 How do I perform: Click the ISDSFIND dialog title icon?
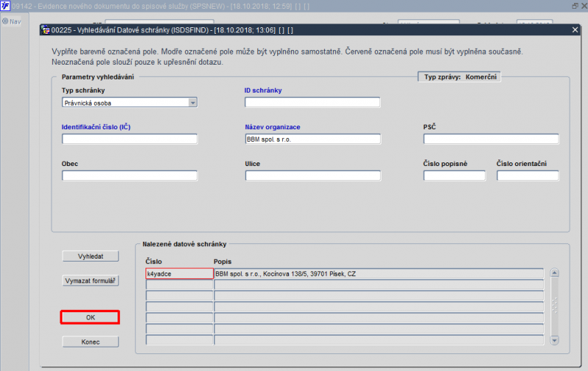tap(46, 30)
